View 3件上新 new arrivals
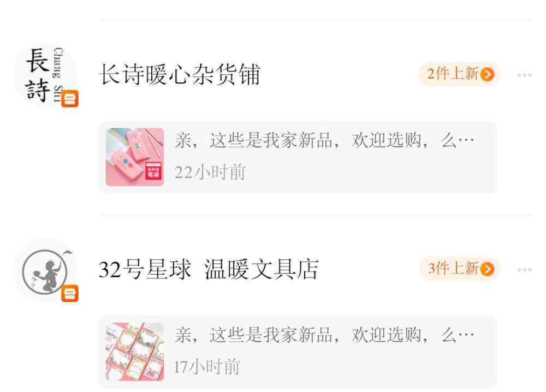This screenshot has width=546, height=392. tap(459, 269)
